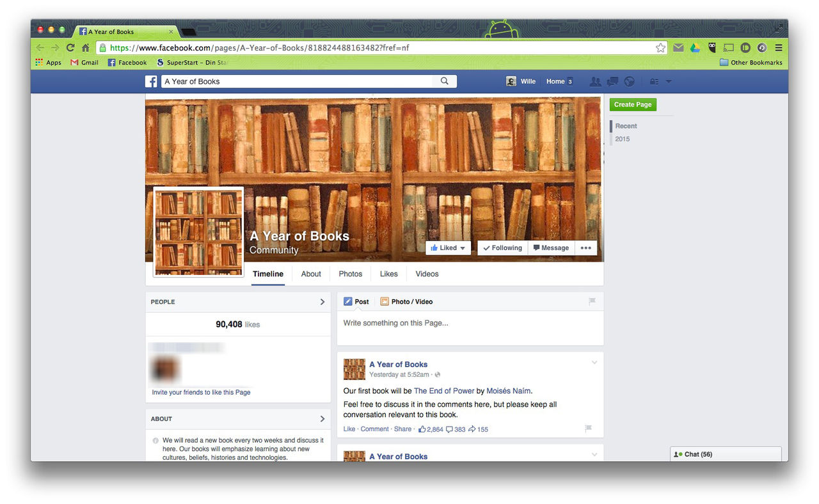
Task: Click the comment count 383
Action: click(x=456, y=429)
